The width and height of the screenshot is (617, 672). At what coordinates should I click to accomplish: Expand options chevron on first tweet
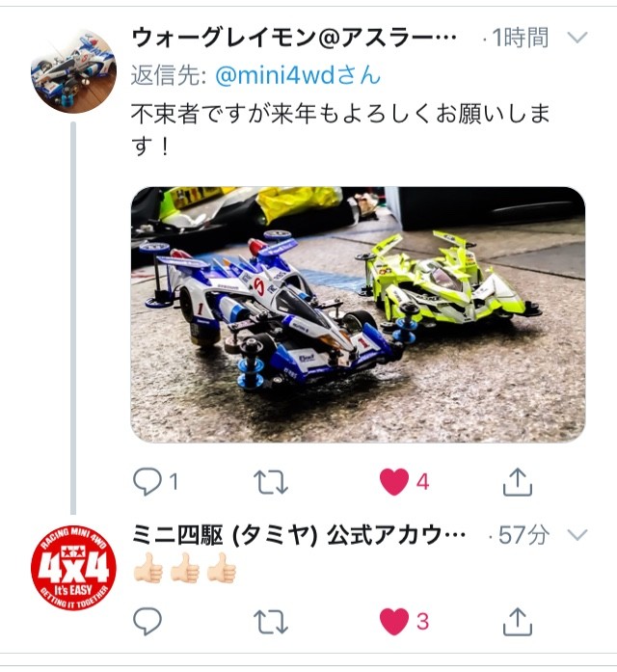577,38
